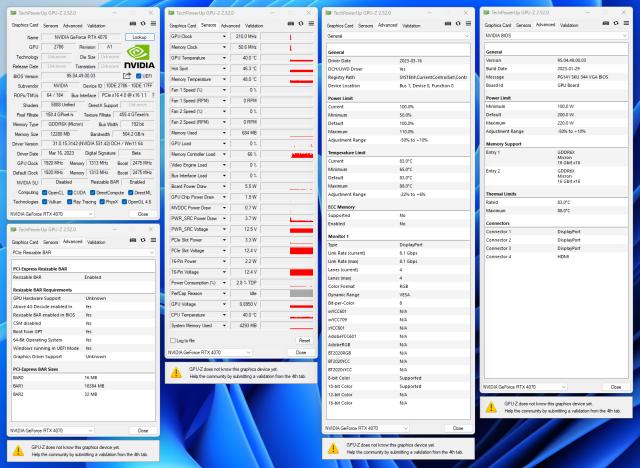Click the question mark beside Bus Interface
The height and width of the screenshot is (468, 640).
click(x=153, y=95)
